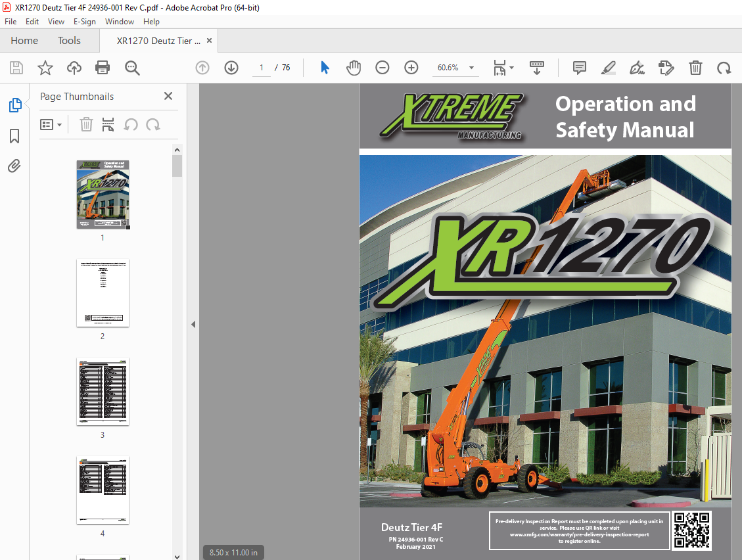Select page 4 thumbnail
The width and height of the screenshot is (742, 560).
pos(103,490)
